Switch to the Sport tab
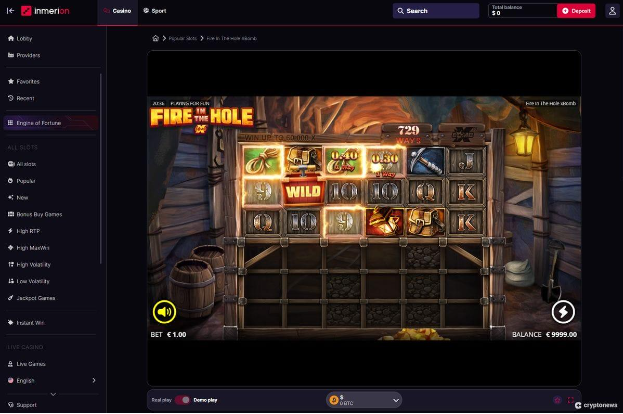 click(x=155, y=11)
